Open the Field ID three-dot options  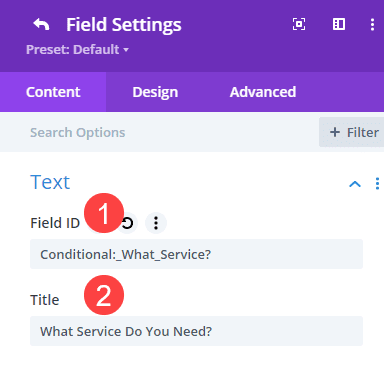pos(156,223)
